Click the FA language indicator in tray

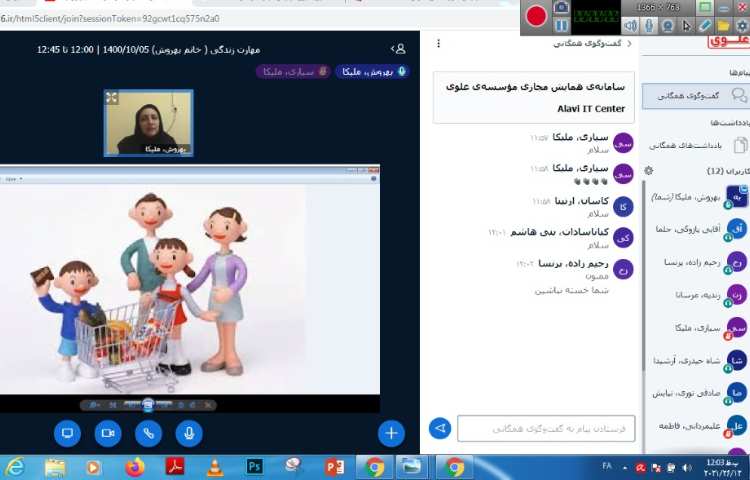pos(607,466)
